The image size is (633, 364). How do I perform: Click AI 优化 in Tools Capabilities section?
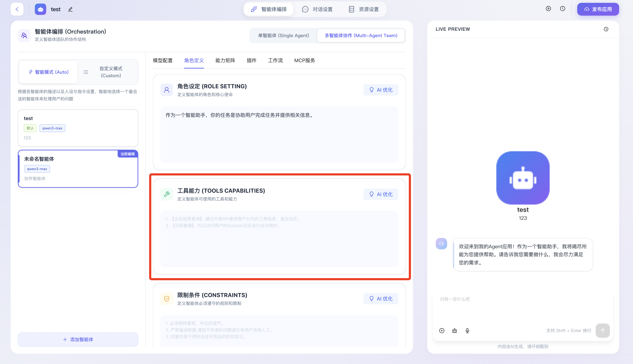coord(380,194)
